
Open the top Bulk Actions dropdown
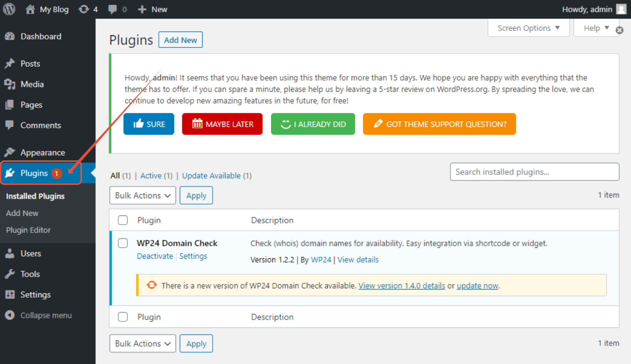[143, 195]
